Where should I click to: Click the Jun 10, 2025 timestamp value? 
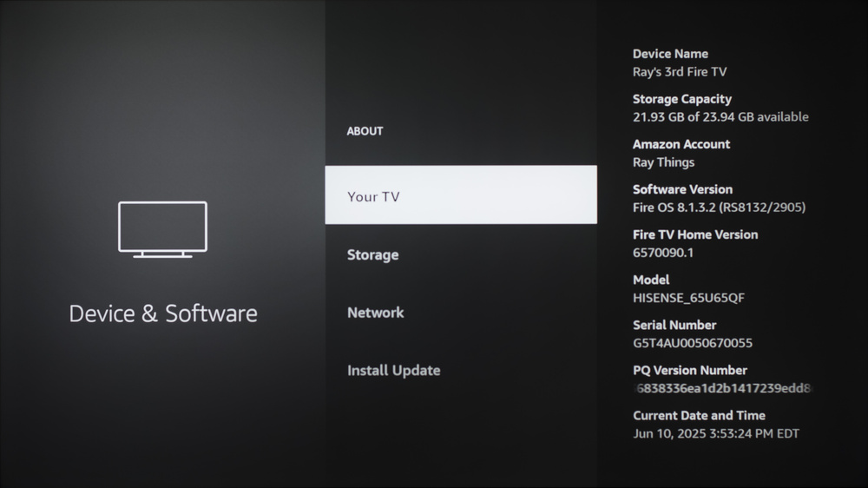pyautogui.click(x=715, y=433)
